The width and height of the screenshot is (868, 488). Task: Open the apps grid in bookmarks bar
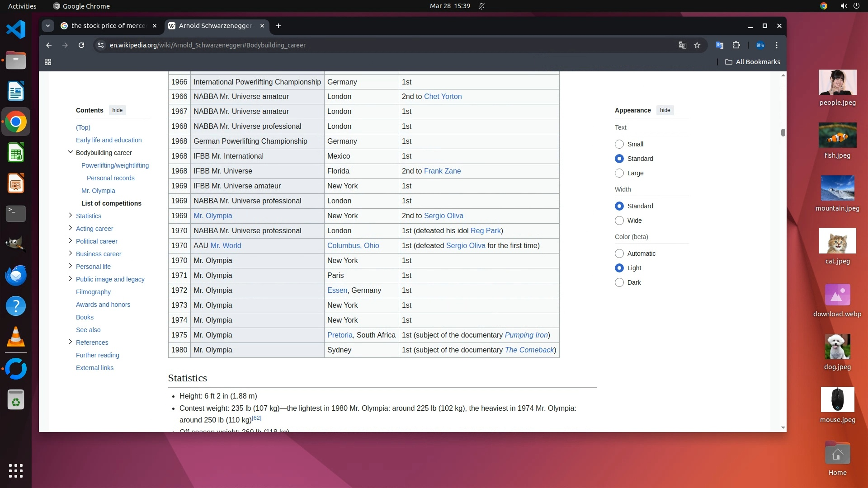48,62
